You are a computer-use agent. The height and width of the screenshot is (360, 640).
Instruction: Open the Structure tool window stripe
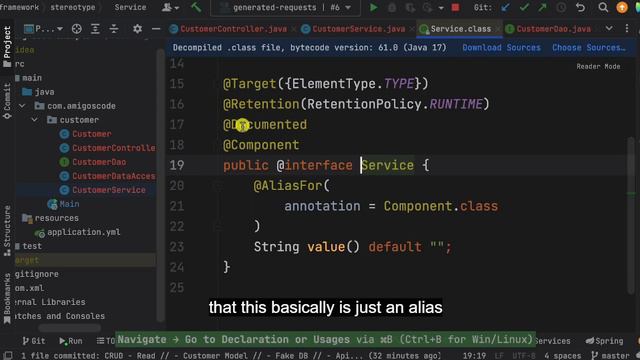pyautogui.click(x=7, y=231)
